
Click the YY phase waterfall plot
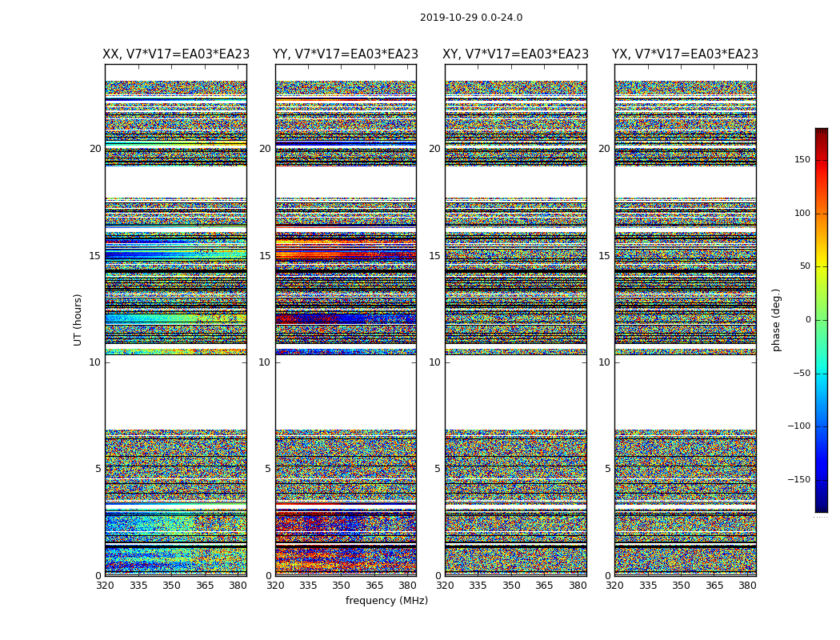(x=346, y=320)
